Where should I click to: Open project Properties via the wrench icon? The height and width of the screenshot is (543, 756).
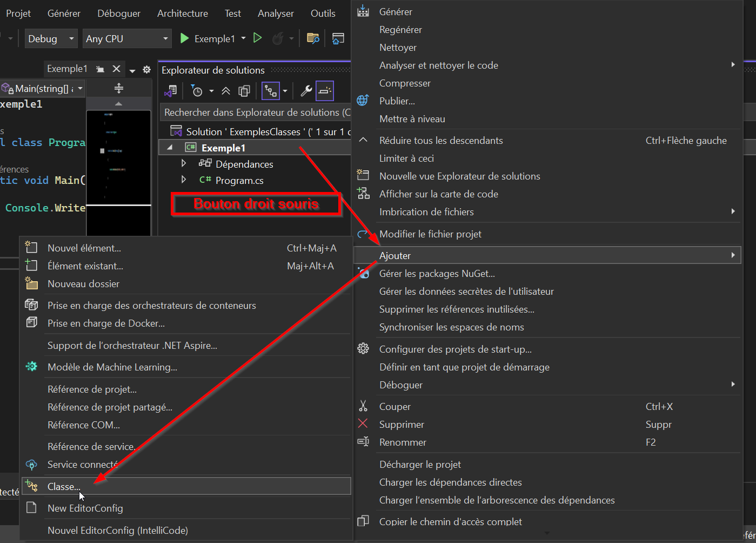(x=306, y=91)
